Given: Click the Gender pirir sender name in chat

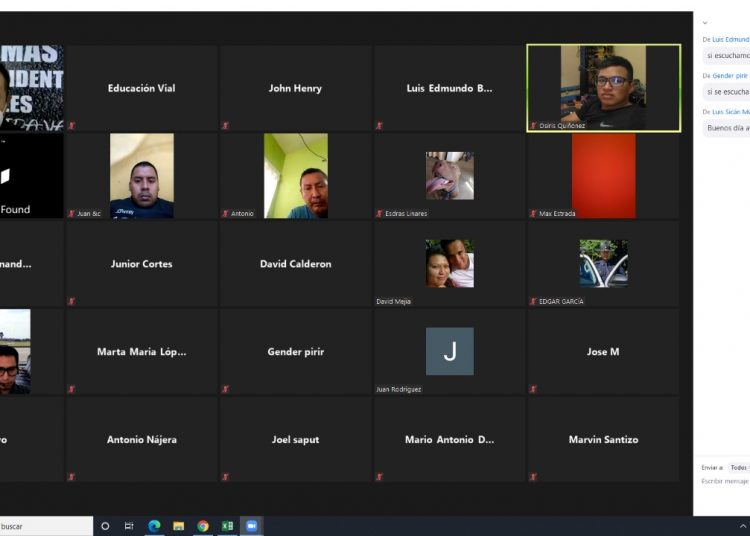Looking at the screenshot, I should pos(729,75).
